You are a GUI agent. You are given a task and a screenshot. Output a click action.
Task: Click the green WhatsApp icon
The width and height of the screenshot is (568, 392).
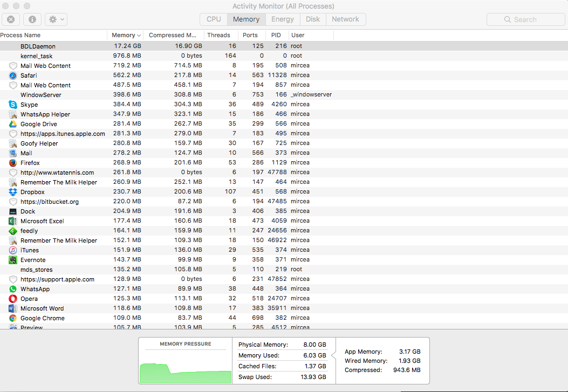(13, 289)
